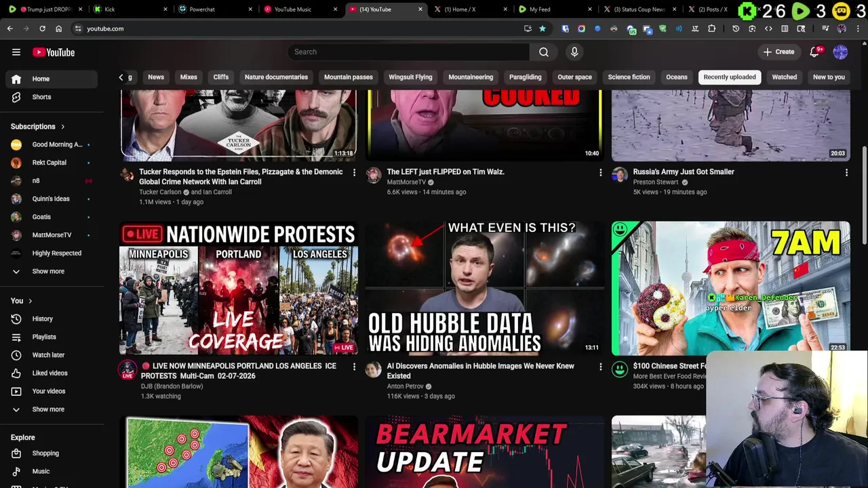This screenshot has height=488, width=868.
Task: Click the browser home icon
Action: point(58,28)
